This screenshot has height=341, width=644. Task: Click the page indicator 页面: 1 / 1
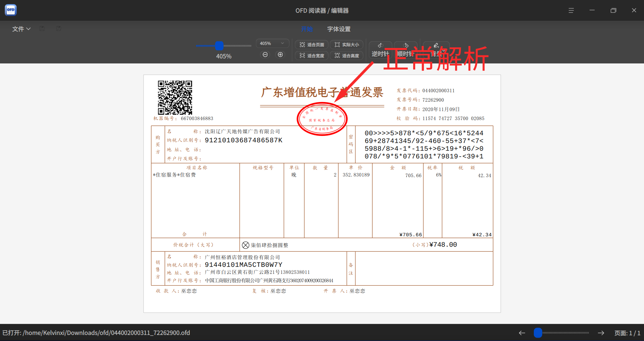pyautogui.click(x=627, y=333)
